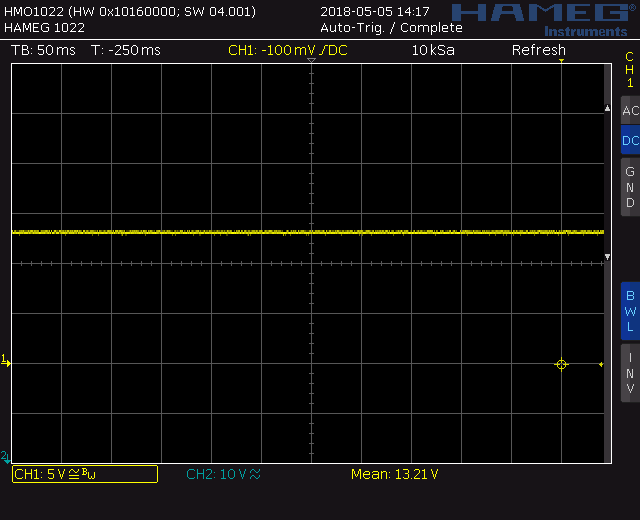Enable AC coupling for channel 1
640x520 pixels.
(x=629, y=111)
